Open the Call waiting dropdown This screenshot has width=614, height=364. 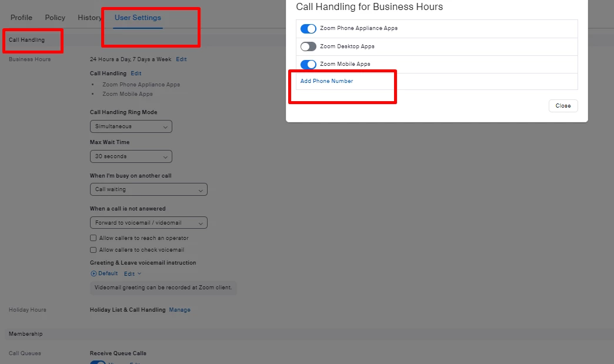coord(148,189)
